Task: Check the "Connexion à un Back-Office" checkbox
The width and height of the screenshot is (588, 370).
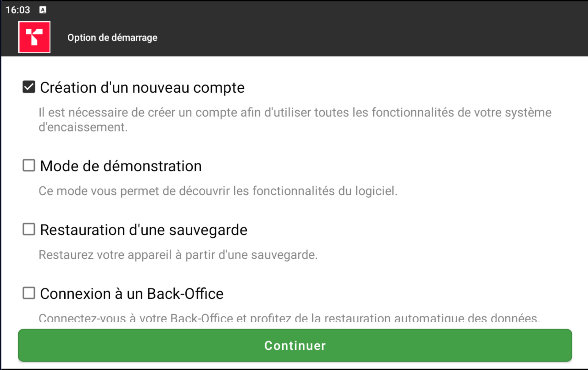Action: click(x=29, y=293)
